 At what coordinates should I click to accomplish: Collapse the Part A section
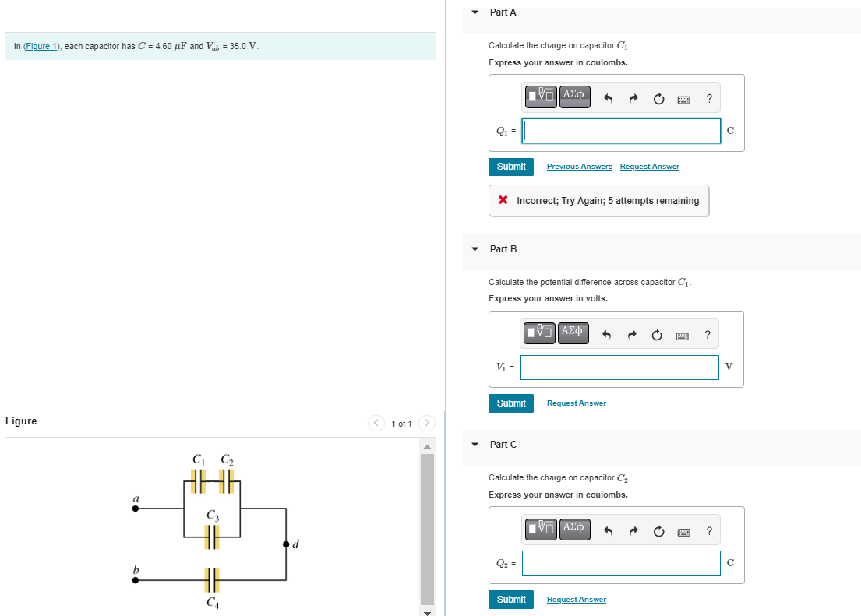point(475,12)
